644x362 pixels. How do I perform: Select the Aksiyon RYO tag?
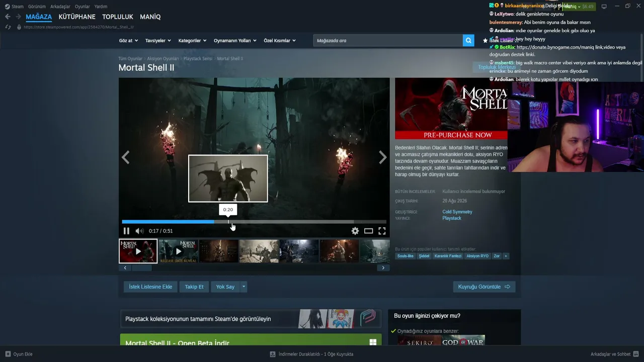pyautogui.click(x=477, y=256)
